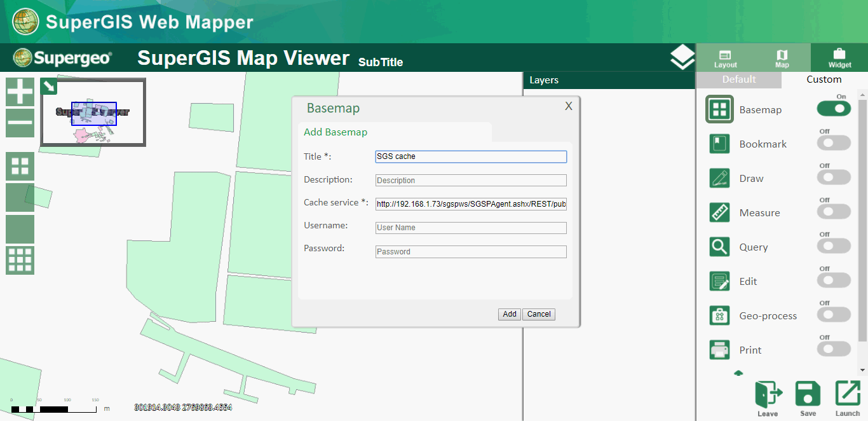The height and width of the screenshot is (421, 868).
Task: Click the Save disk icon
Action: coord(808,399)
